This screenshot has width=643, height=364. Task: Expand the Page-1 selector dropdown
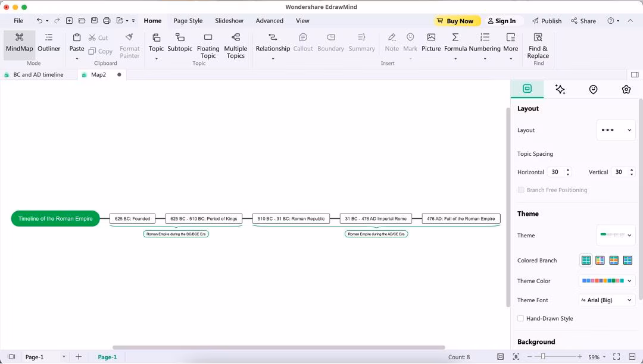click(x=64, y=357)
